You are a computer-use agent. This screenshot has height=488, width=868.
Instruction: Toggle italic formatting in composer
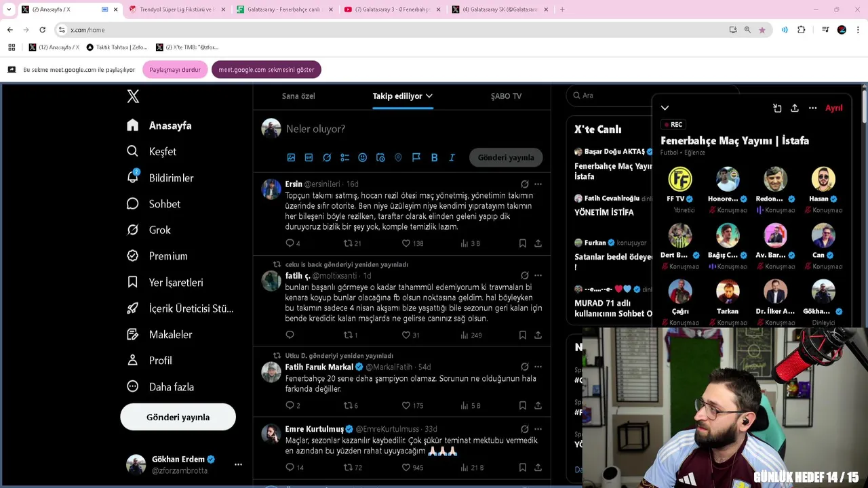tap(452, 157)
